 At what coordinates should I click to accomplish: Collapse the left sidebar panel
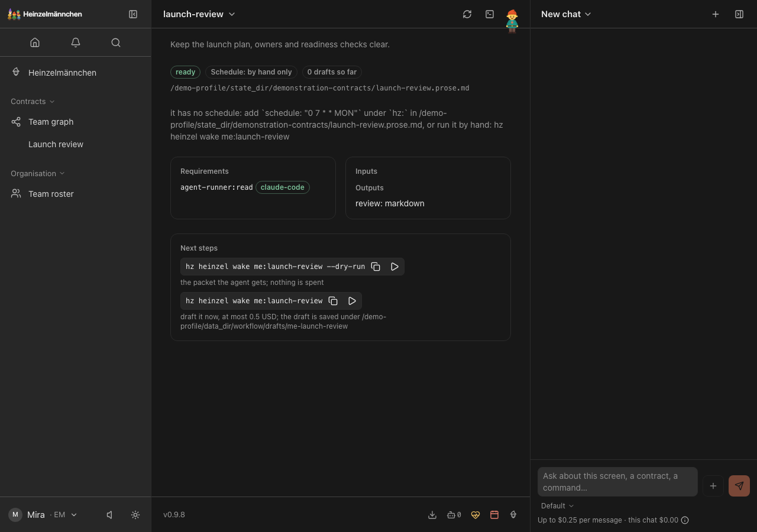pyautogui.click(x=133, y=14)
